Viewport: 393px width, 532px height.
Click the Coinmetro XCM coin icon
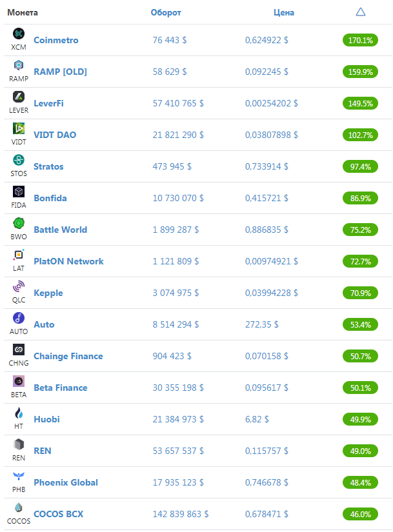pyautogui.click(x=19, y=34)
